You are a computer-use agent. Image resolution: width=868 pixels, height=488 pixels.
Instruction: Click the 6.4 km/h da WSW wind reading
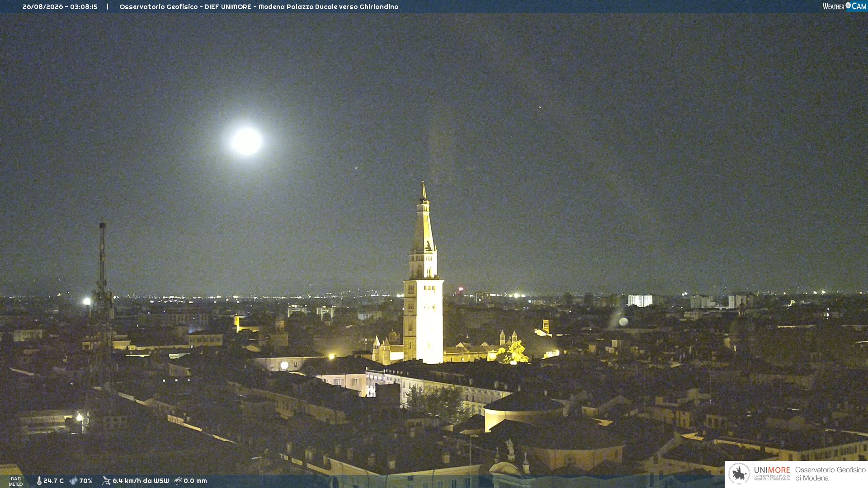[x=141, y=481]
